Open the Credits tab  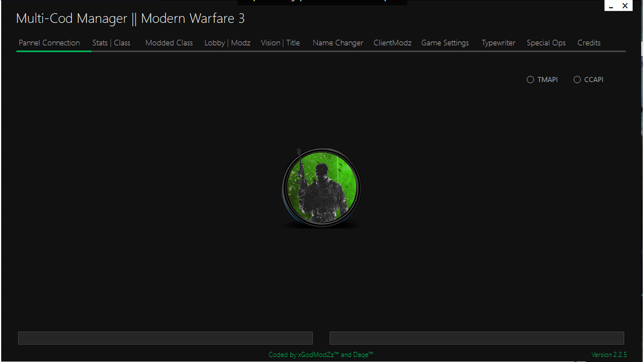click(x=589, y=43)
